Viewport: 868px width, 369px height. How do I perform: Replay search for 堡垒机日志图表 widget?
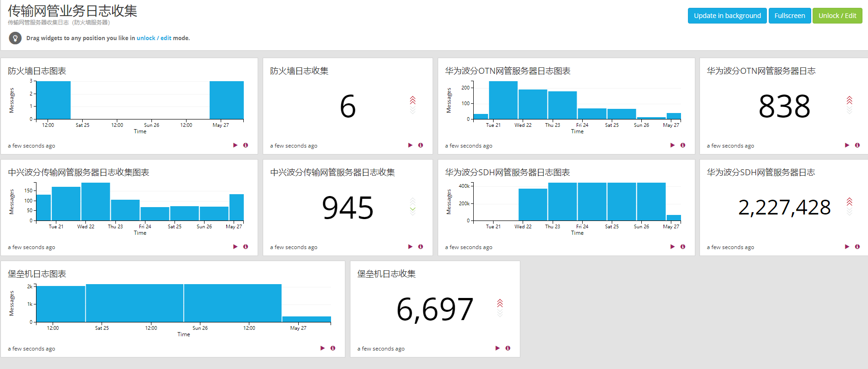click(323, 348)
